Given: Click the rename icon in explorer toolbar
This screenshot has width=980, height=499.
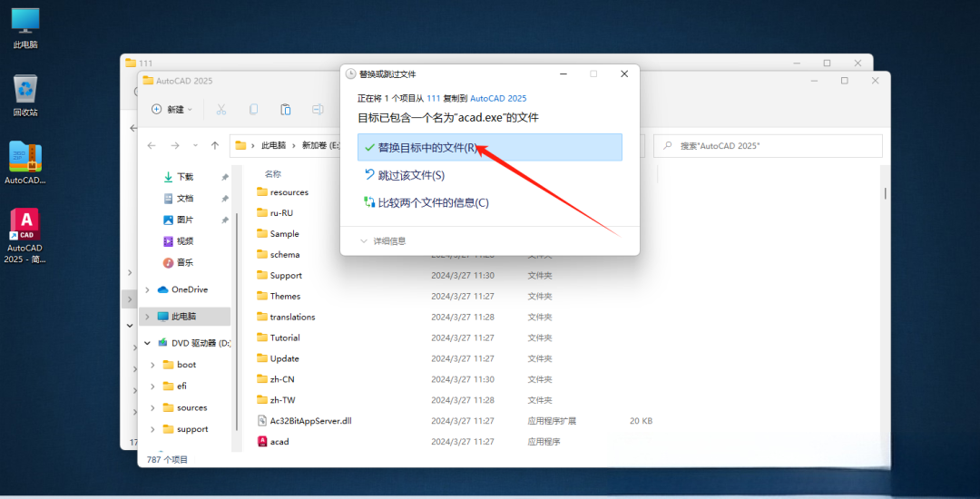Looking at the screenshot, I should point(318,109).
